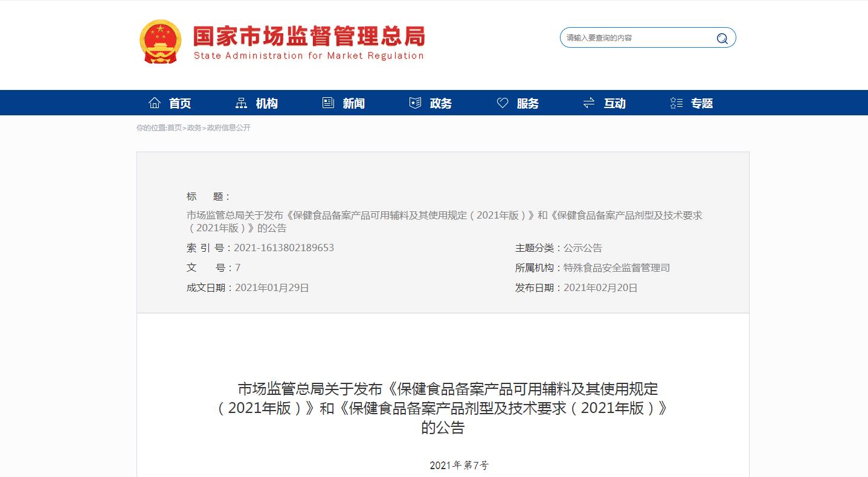868x477 pixels.
Task: Click the home icon beside 首页
Action: [154, 103]
